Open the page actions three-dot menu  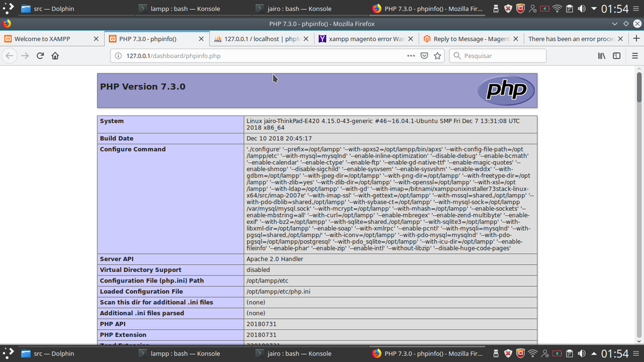point(411,56)
